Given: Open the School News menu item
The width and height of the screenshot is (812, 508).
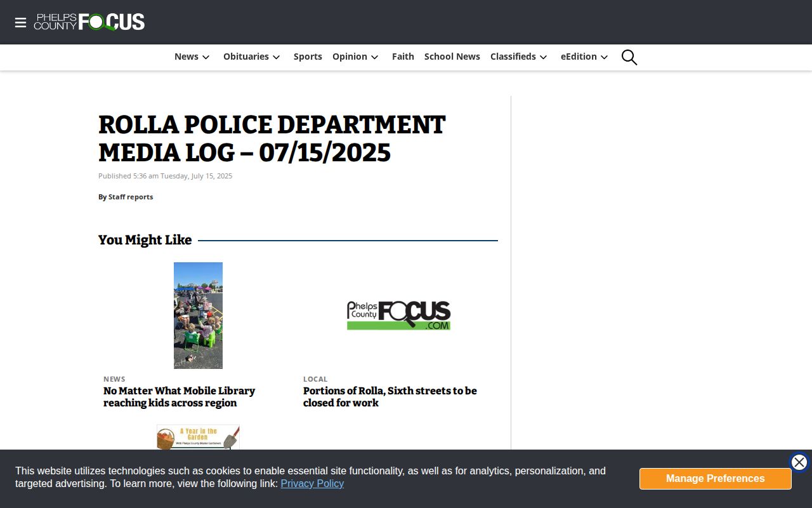Looking at the screenshot, I should [x=452, y=57].
